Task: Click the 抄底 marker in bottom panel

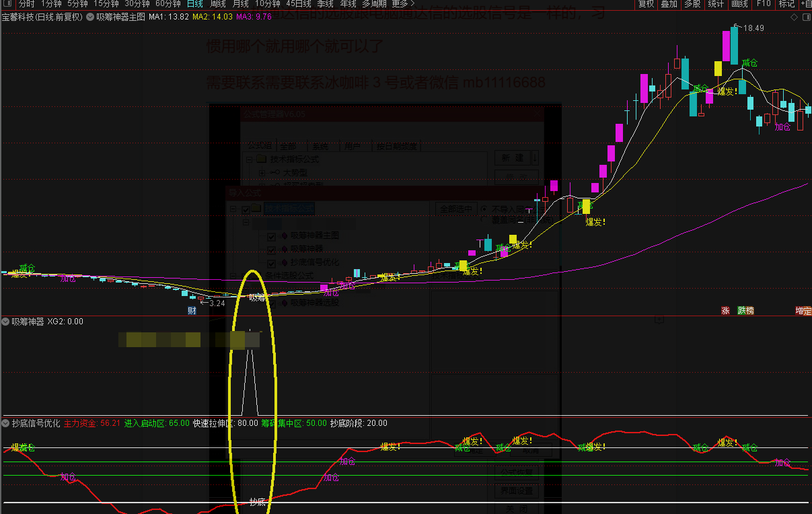Action: pos(258,502)
